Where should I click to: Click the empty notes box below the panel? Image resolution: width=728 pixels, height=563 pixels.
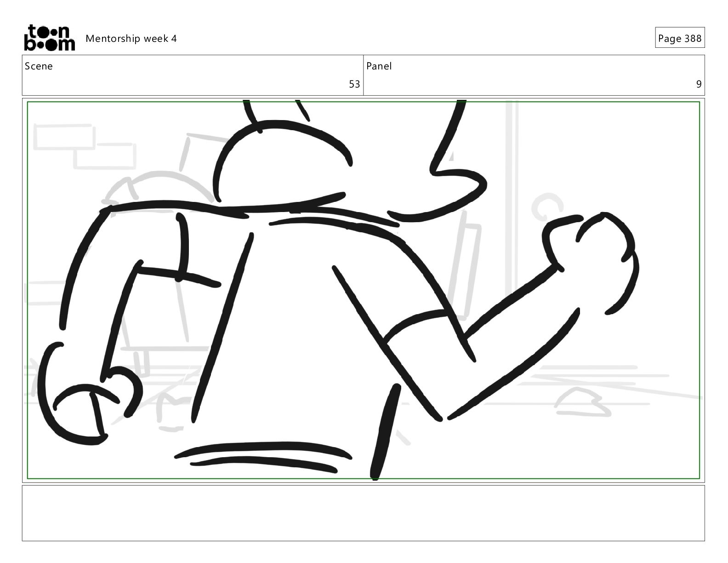pyautogui.click(x=364, y=513)
